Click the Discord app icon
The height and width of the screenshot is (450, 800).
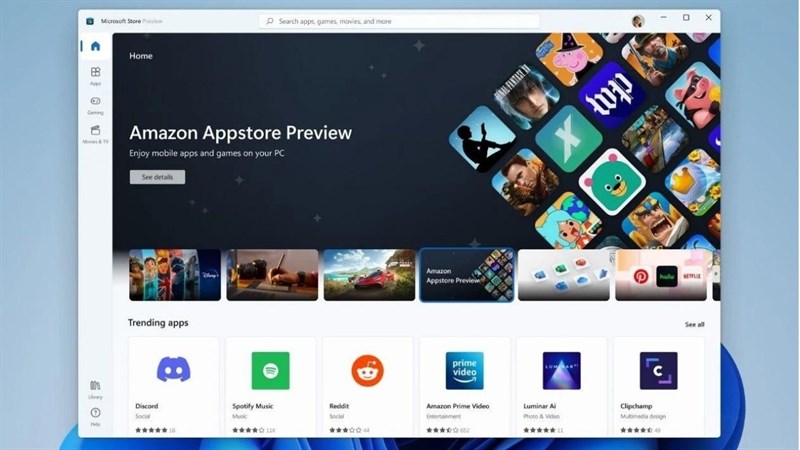[x=173, y=370]
